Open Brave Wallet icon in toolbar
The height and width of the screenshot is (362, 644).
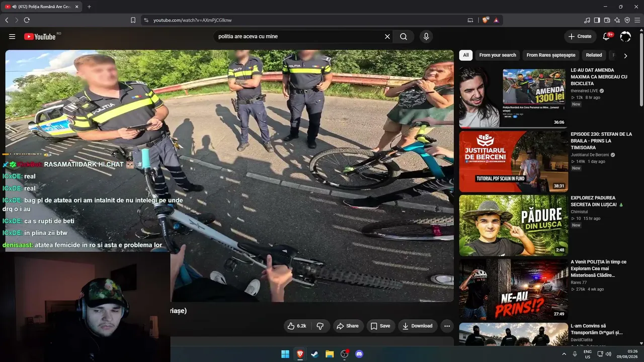pyautogui.click(x=607, y=20)
